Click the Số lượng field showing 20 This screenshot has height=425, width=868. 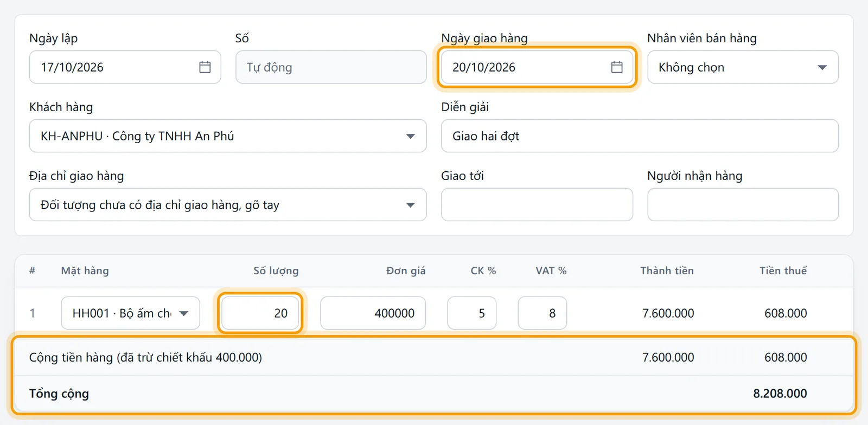point(261,313)
